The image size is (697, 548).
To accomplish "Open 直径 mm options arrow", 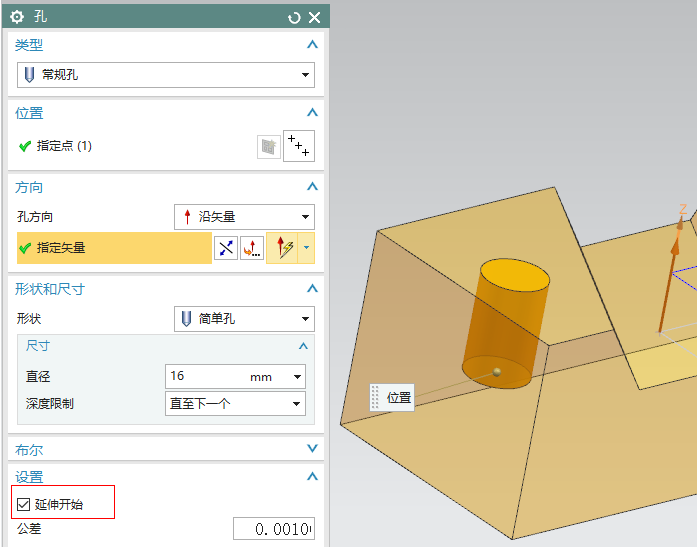I will (297, 377).
